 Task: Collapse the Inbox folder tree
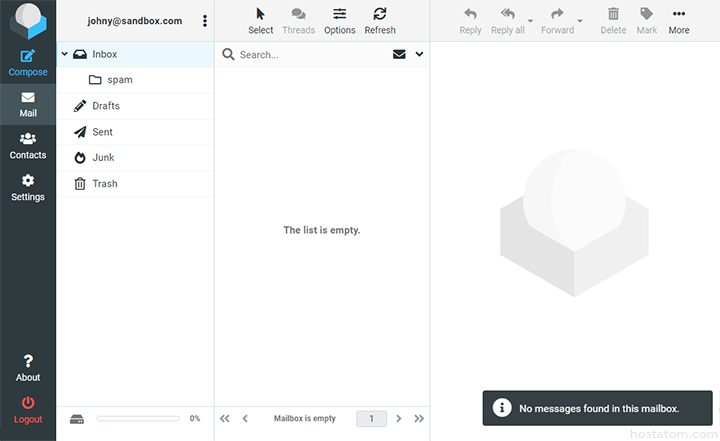65,54
